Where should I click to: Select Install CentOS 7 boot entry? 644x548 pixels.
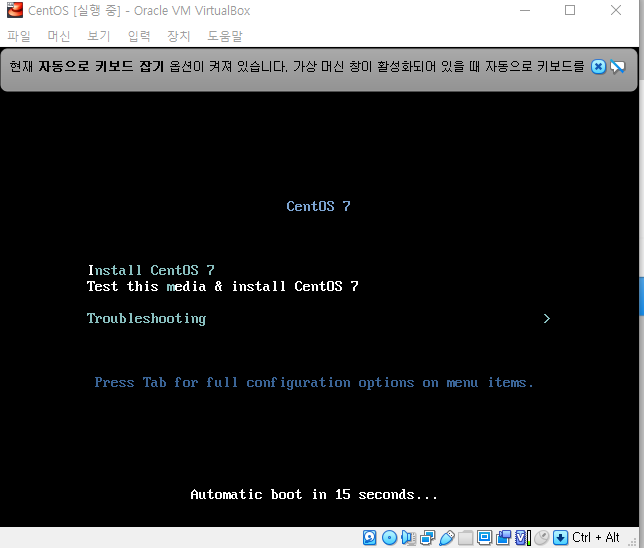coord(151,270)
